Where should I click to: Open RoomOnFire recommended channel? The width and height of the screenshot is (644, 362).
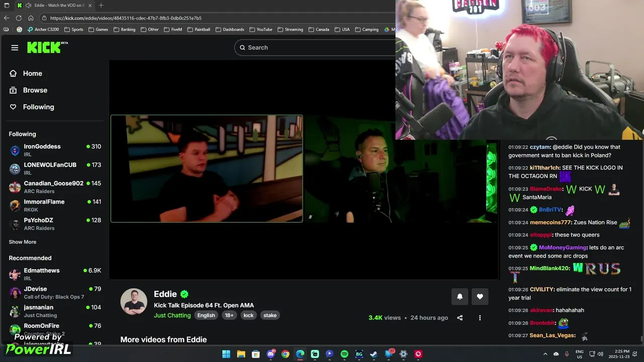tap(55, 329)
